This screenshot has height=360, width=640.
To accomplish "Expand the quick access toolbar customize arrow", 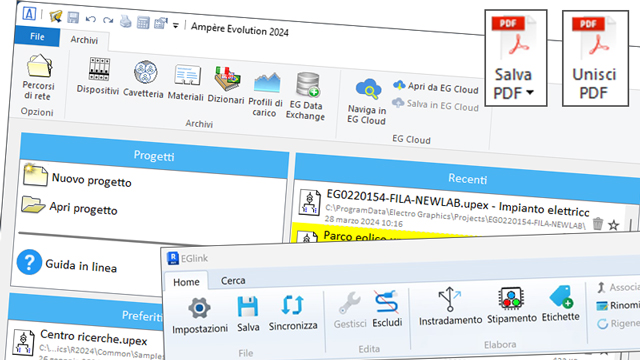I will [x=176, y=26].
